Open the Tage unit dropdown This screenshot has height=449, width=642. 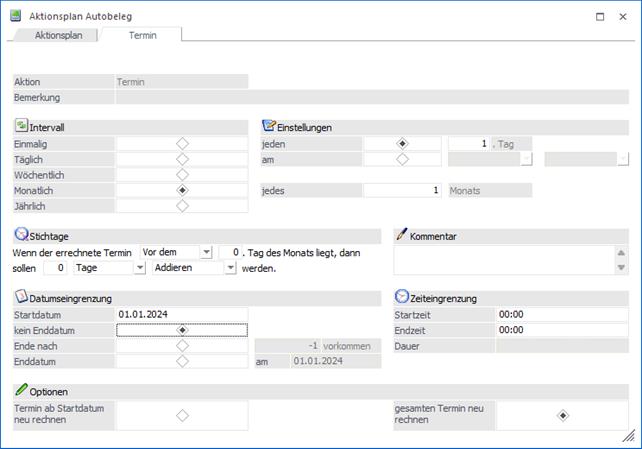[x=139, y=268]
